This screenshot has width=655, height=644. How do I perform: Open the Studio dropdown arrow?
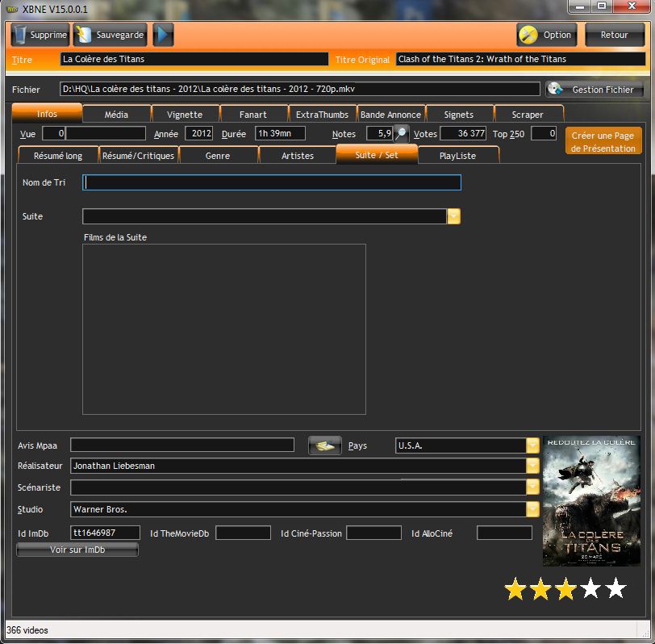(532, 509)
